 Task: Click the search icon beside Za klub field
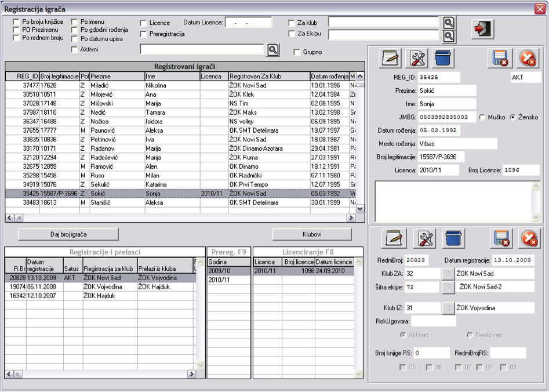tap(449, 23)
